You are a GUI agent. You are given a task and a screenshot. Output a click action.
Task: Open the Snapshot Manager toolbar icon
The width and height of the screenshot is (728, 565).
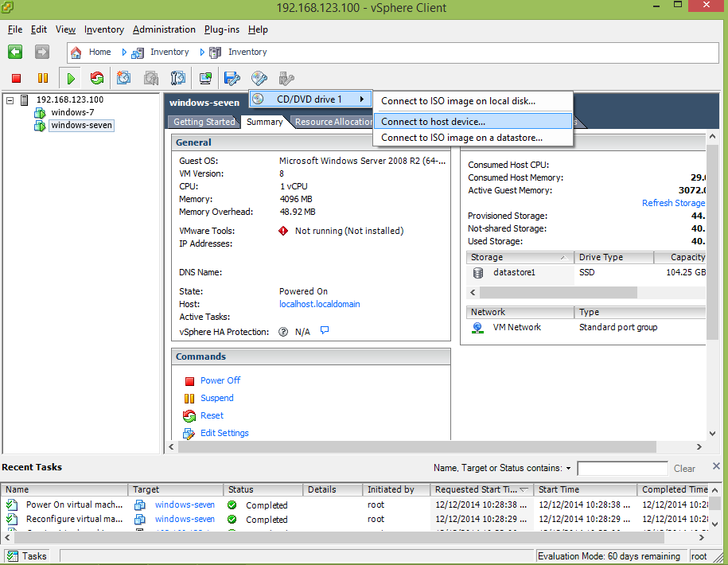pos(177,78)
